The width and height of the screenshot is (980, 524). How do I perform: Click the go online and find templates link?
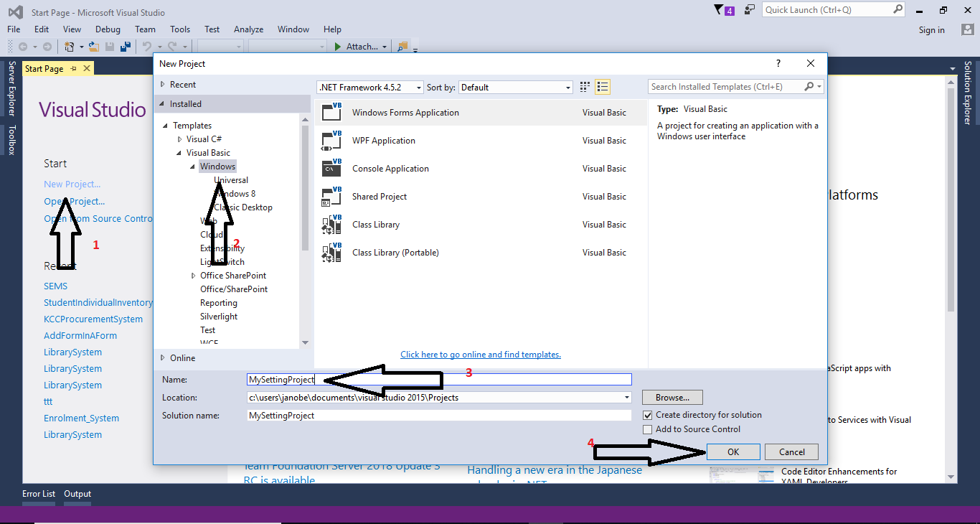click(x=481, y=355)
